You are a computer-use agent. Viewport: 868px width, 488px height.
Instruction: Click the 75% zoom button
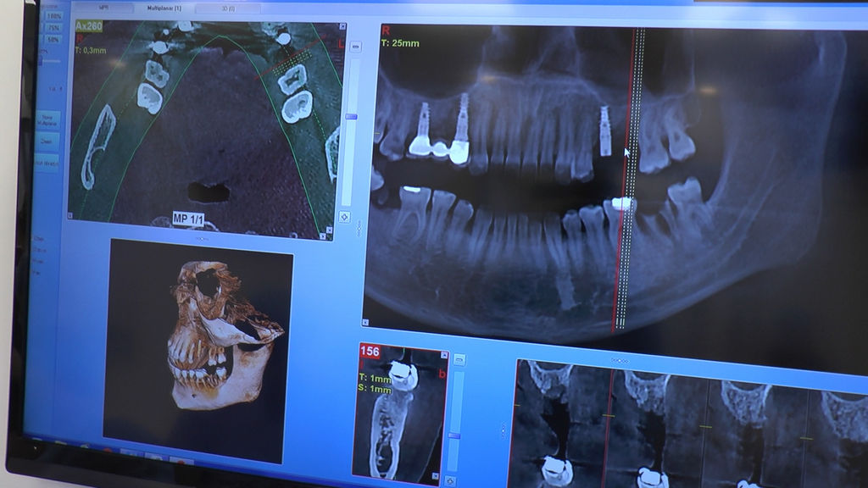pos(53,28)
